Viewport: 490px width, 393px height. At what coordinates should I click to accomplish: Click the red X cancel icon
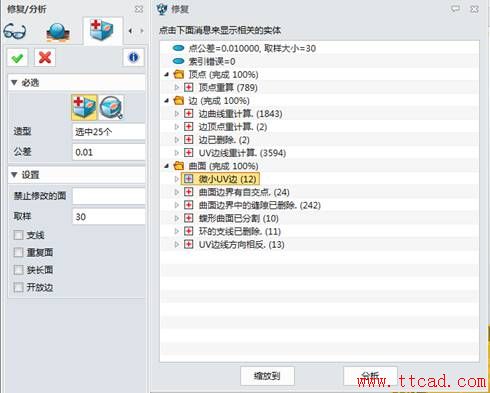[45, 58]
